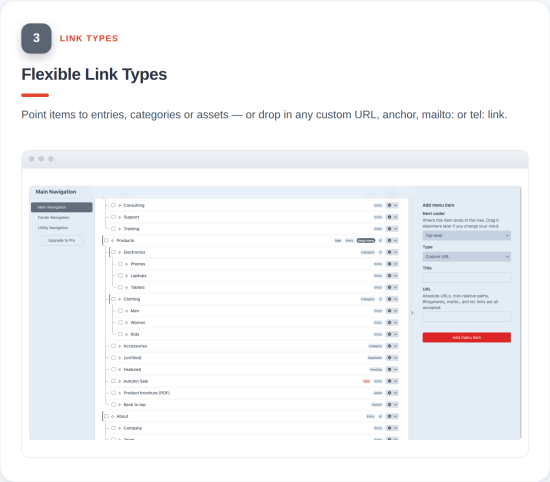Click the move handle icon beside Clothing
This screenshot has height=482, width=550.
click(120, 299)
